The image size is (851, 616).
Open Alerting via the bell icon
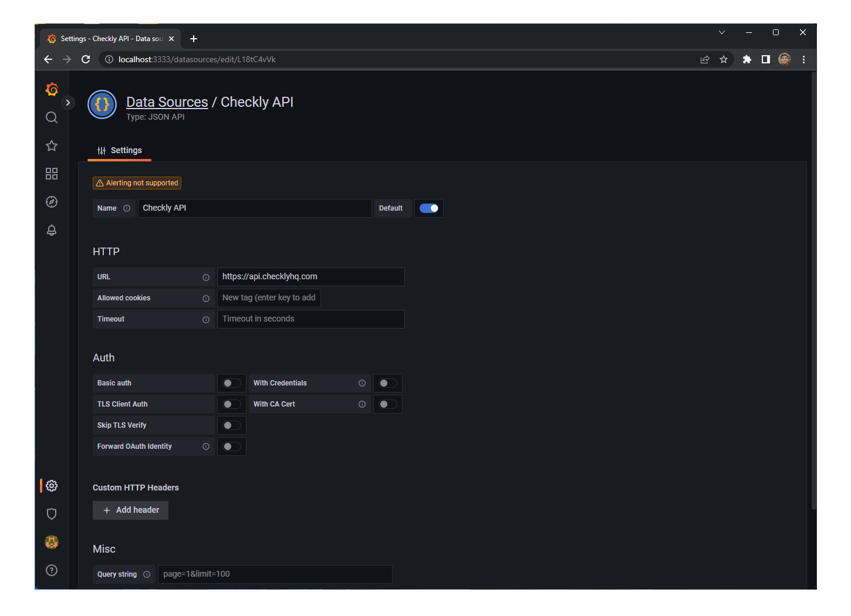point(52,230)
